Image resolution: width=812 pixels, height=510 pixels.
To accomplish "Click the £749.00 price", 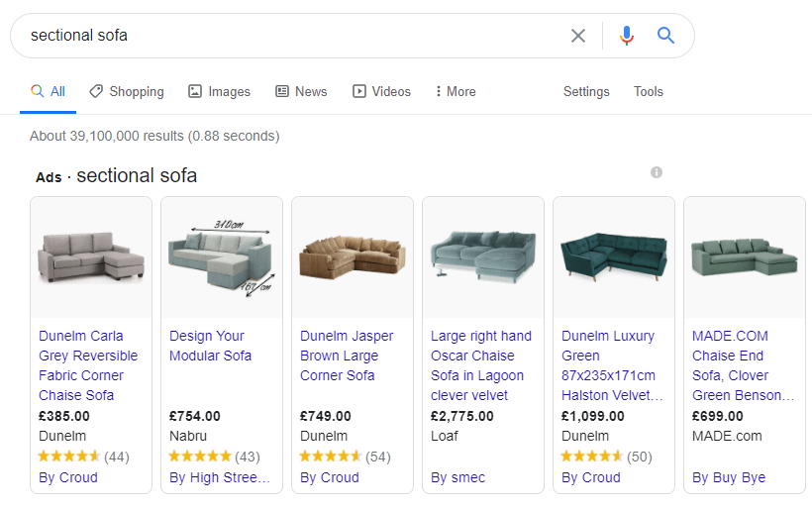I will tap(325, 416).
